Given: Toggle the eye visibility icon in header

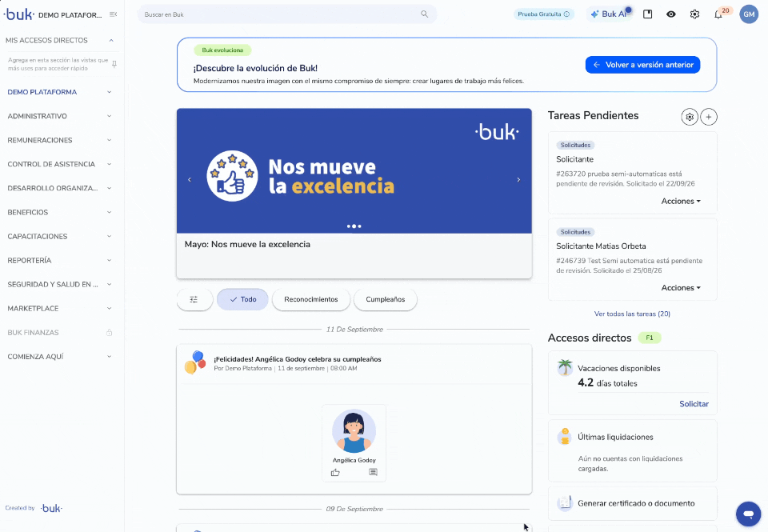Looking at the screenshot, I should point(671,14).
